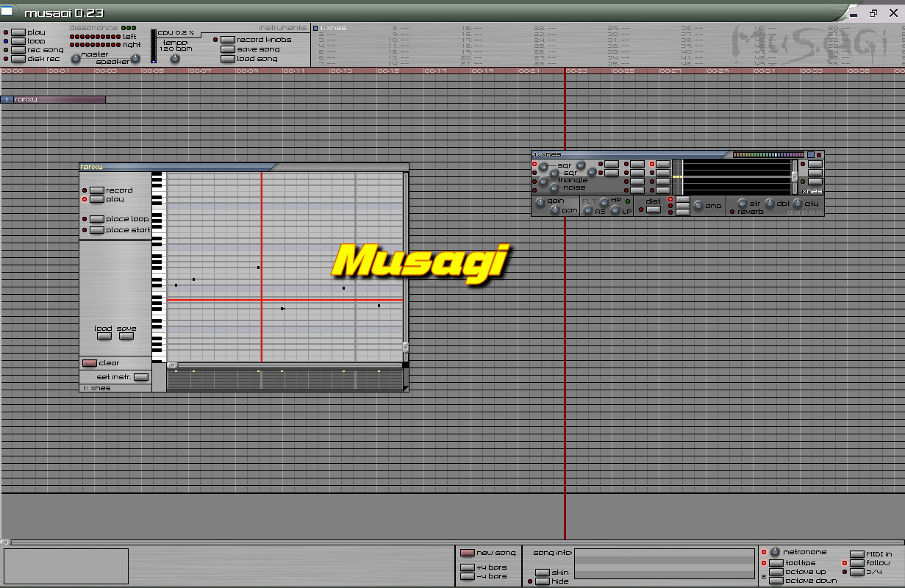This screenshot has height=588, width=905.
Task: Toggle the 3/4 time signature button
Action: 857,573
